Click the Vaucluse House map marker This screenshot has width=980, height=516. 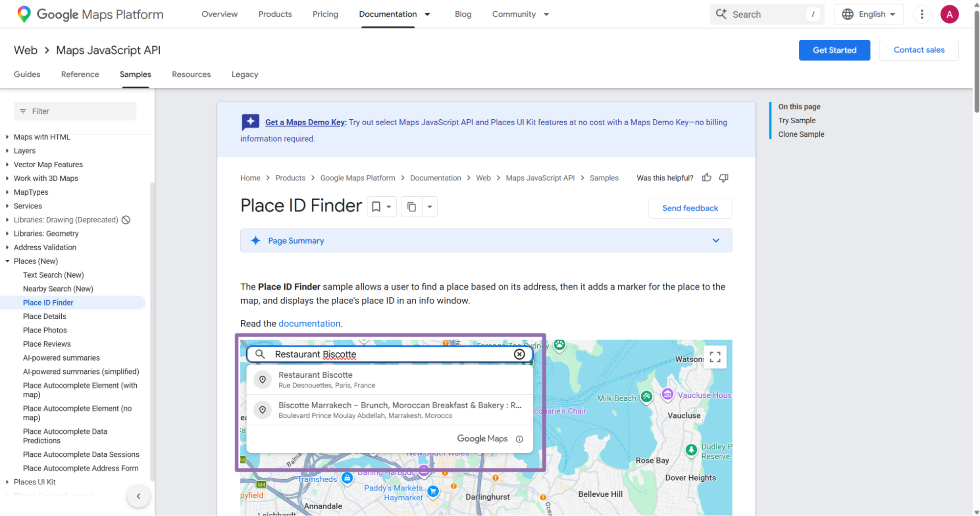(667, 394)
